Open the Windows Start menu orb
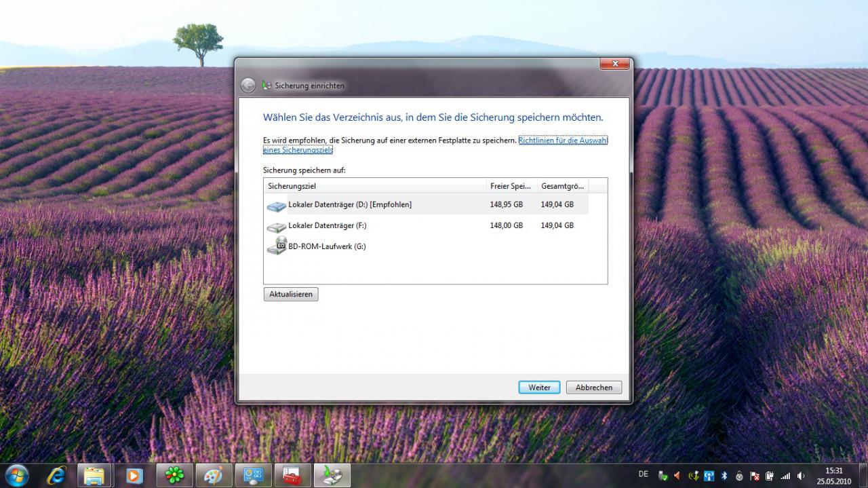The width and height of the screenshot is (868, 488). 16,475
